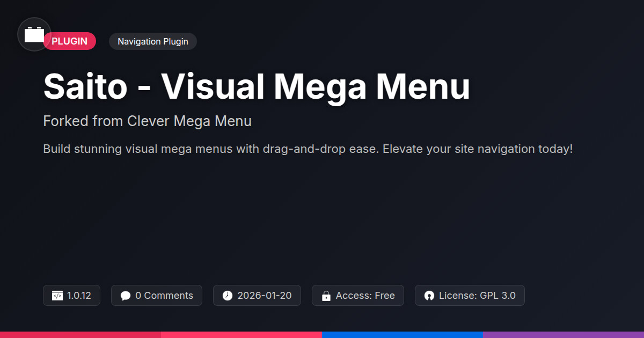
Task: Click the plugin brick icon in the circle
Action: click(x=34, y=35)
